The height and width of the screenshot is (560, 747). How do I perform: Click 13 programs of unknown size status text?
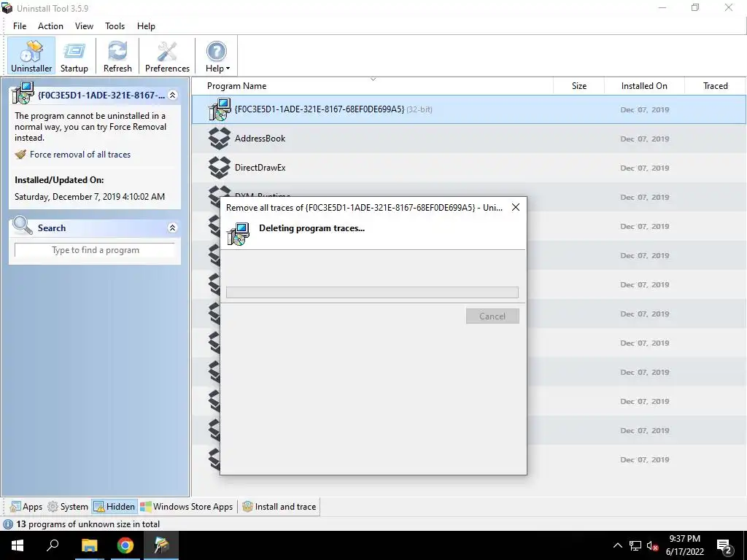(88, 524)
